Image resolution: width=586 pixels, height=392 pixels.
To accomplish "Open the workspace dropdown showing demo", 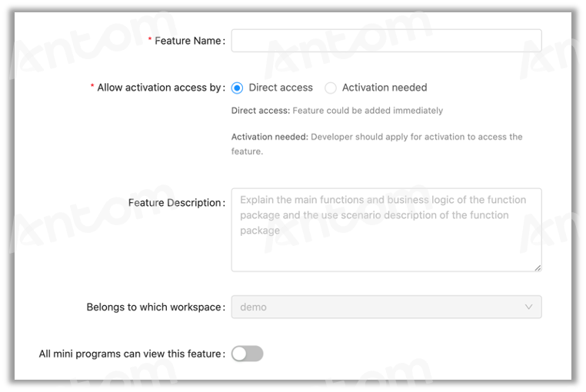I will (x=386, y=307).
